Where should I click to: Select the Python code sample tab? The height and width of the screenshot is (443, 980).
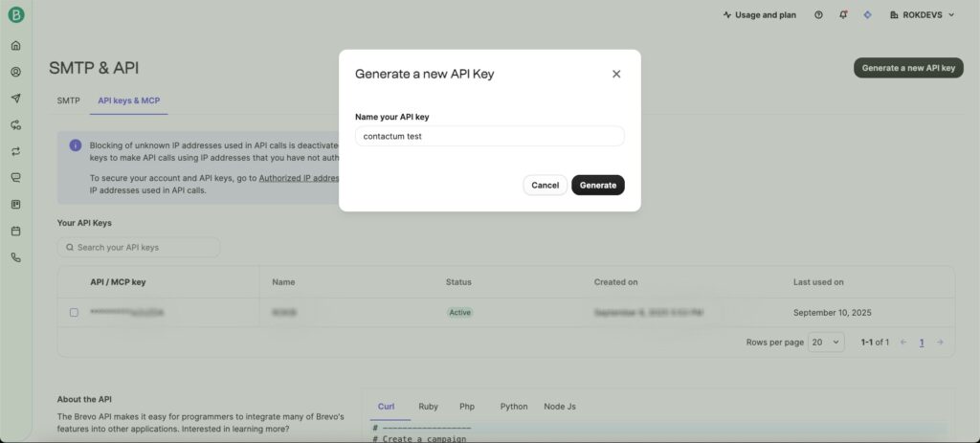[513, 407]
